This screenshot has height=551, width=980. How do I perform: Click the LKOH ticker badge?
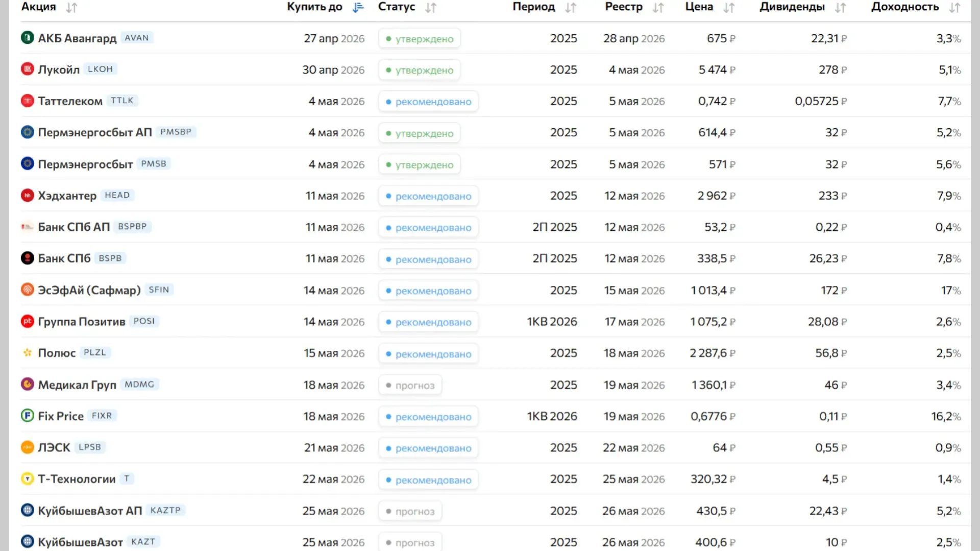(100, 69)
